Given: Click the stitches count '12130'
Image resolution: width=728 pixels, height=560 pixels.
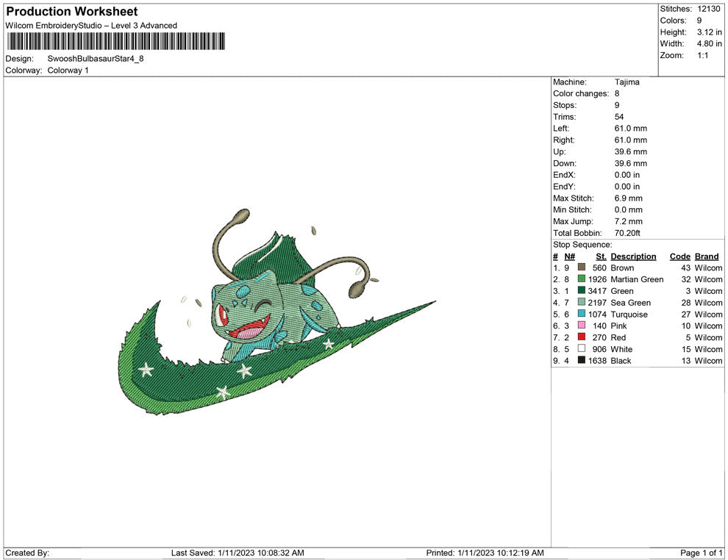Looking at the screenshot, I should click(x=709, y=9).
